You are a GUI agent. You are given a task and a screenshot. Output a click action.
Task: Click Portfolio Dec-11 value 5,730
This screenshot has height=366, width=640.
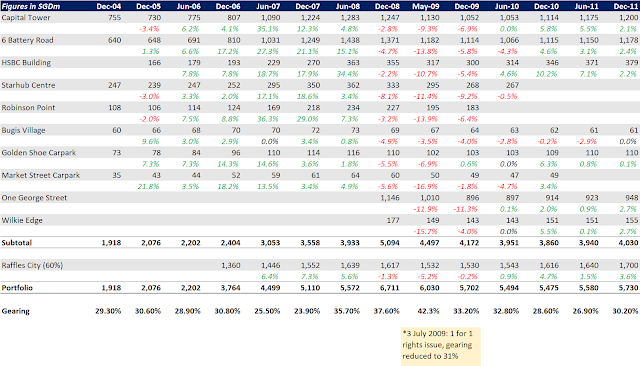coord(628,288)
